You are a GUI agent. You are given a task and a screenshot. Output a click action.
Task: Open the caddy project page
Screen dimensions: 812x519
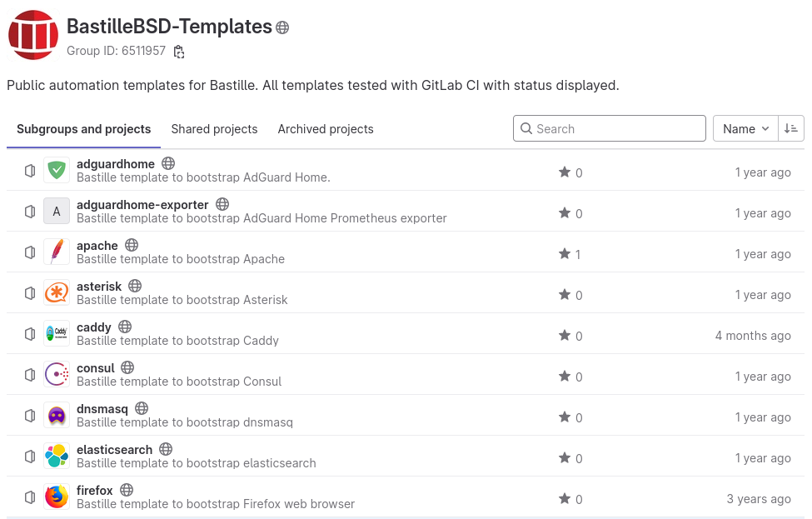pyautogui.click(x=94, y=327)
